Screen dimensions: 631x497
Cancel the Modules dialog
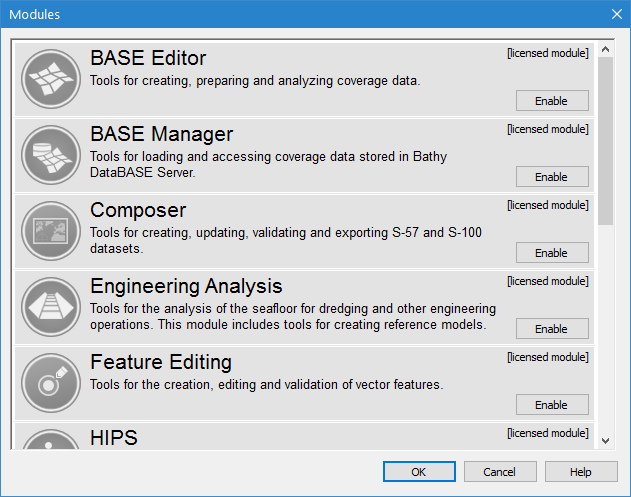tap(499, 472)
